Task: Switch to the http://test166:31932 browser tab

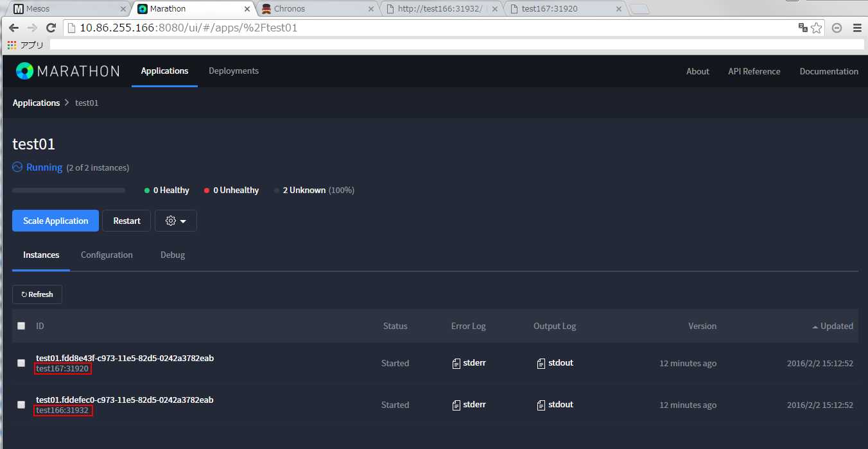Action: pyautogui.click(x=440, y=9)
